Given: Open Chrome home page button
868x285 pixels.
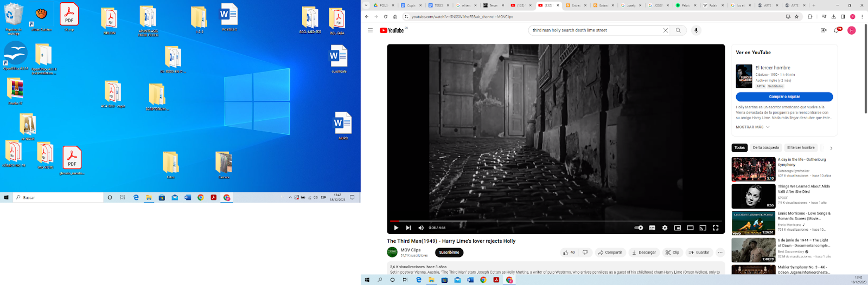Looking at the screenshot, I should click(395, 17).
